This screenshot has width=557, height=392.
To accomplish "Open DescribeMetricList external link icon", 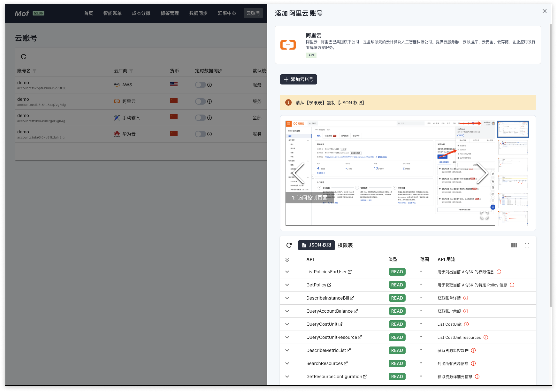I will point(349,351).
